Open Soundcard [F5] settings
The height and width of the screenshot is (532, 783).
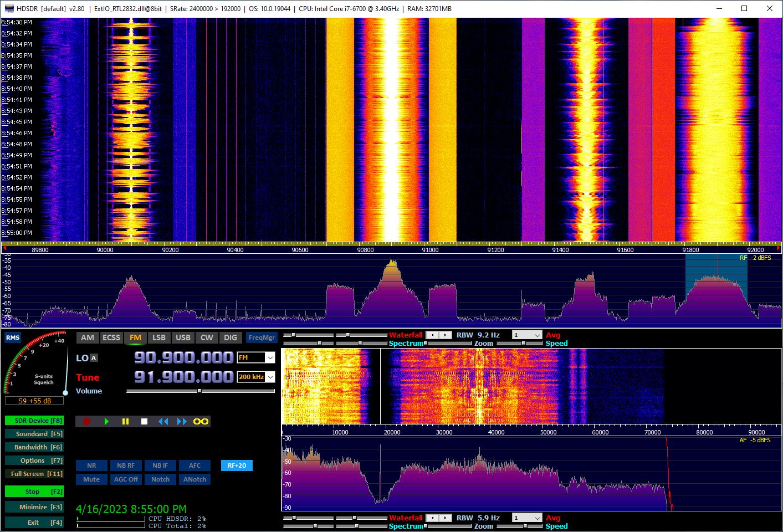34,434
